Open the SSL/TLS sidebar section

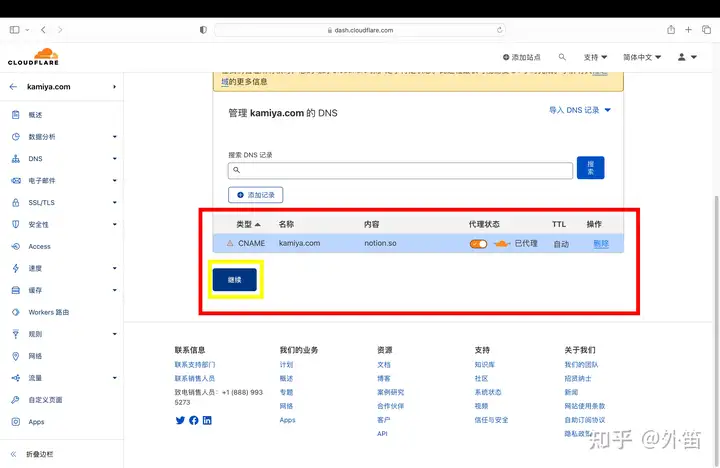(41, 203)
